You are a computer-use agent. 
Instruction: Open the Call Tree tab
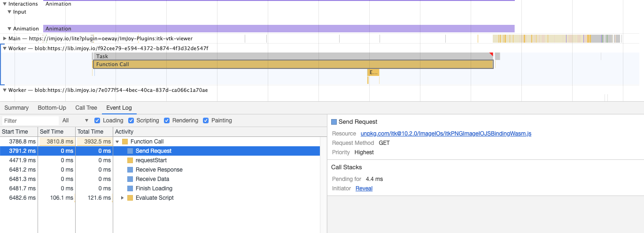tap(86, 108)
